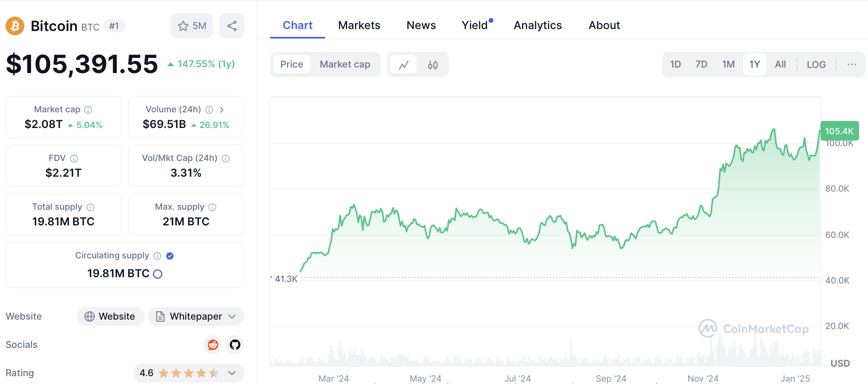Switch to candlestick chart icon
Viewport: 868px width, 384px height.
tap(432, 65)
